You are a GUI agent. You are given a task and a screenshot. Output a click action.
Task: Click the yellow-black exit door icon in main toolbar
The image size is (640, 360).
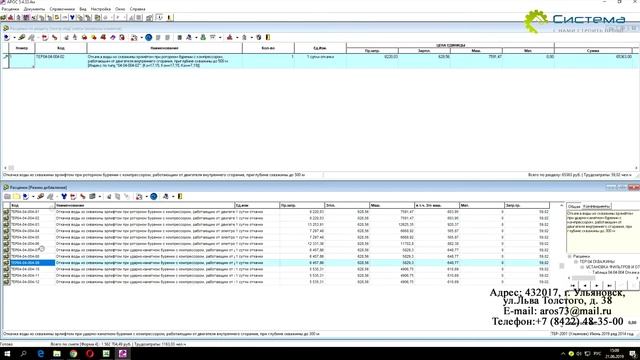170,18
